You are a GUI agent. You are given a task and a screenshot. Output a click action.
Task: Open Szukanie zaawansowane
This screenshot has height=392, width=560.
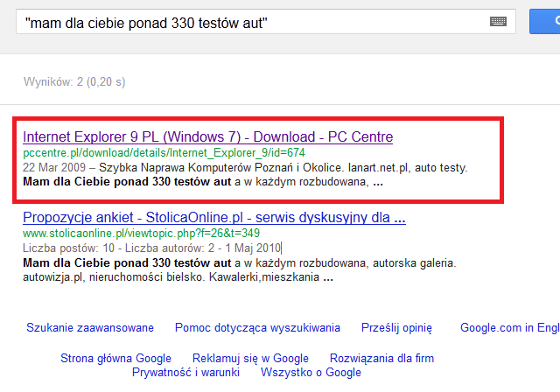click(x=90, y=328)
